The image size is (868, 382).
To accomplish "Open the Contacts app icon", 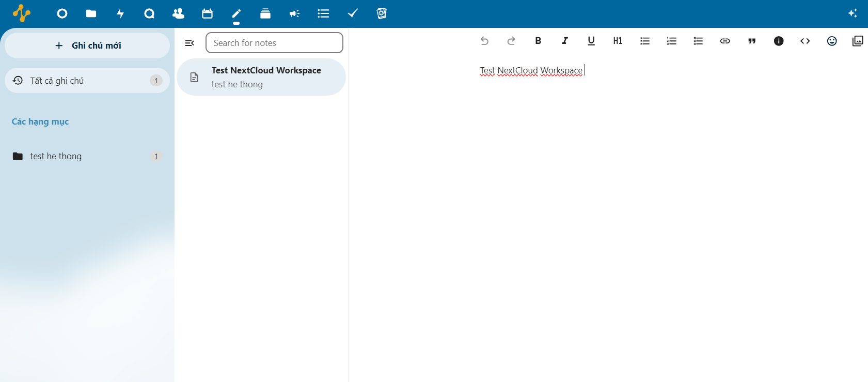I will (178, 13).
